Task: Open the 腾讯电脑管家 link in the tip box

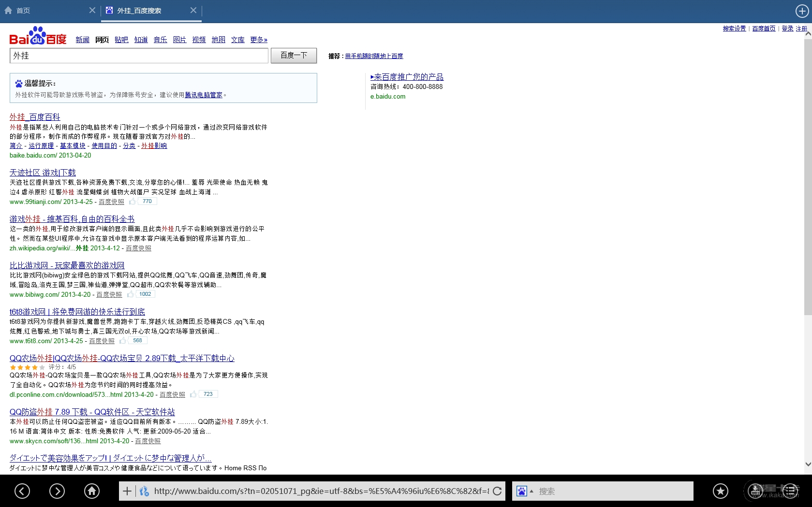Action: point(204,95)
